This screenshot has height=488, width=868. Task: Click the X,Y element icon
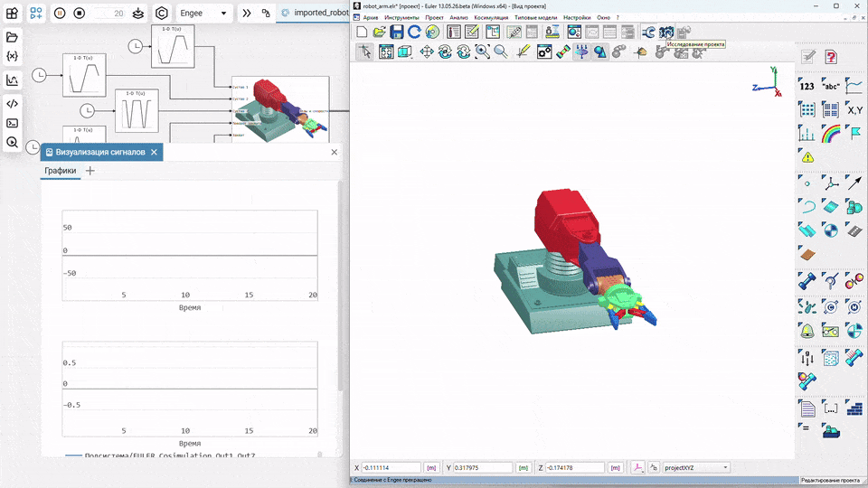(854, 109)
